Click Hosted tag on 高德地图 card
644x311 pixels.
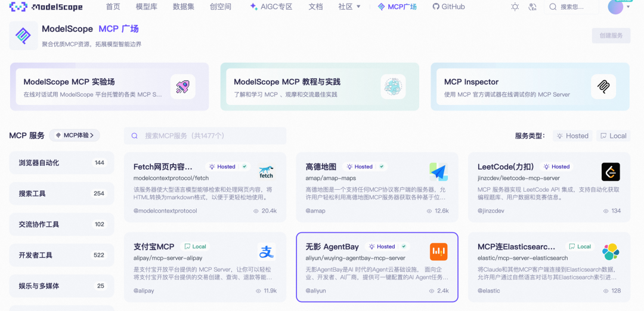pyautogui.click(x=360, y=167)
